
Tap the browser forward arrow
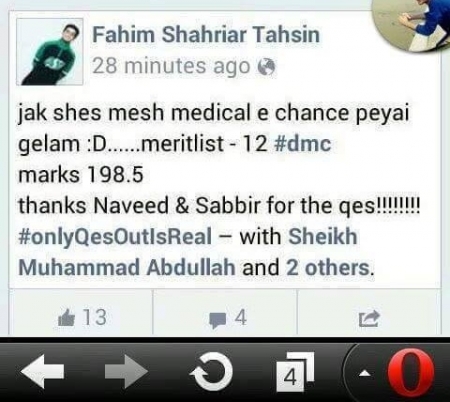click(x=126, y=371)
